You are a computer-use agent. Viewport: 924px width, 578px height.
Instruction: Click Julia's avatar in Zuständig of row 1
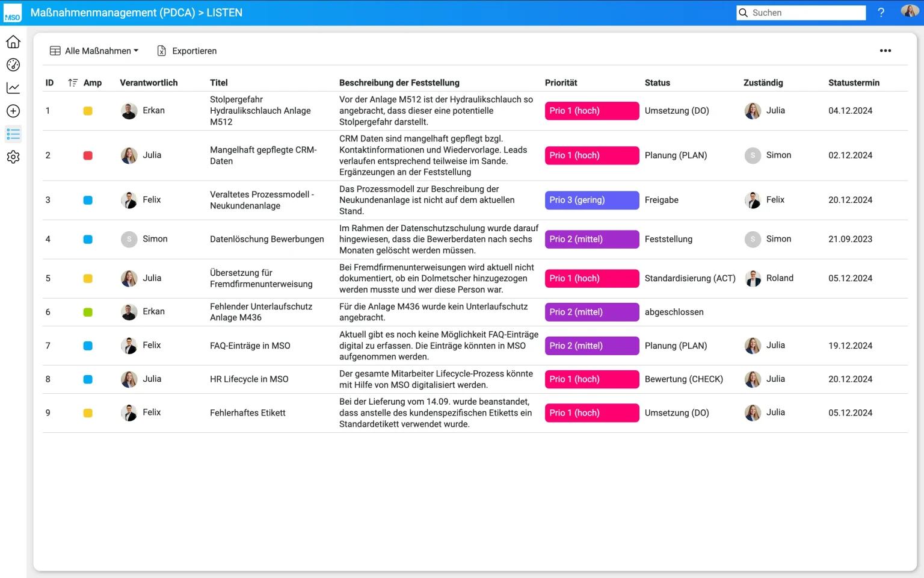[753, 111]
